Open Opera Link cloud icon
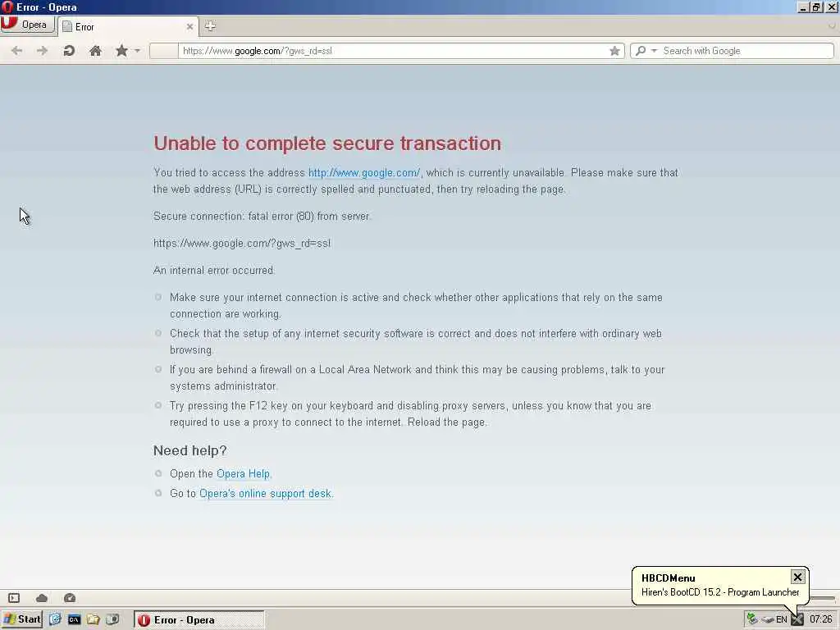Screen dimensions: 840x630 pos(42,598)
